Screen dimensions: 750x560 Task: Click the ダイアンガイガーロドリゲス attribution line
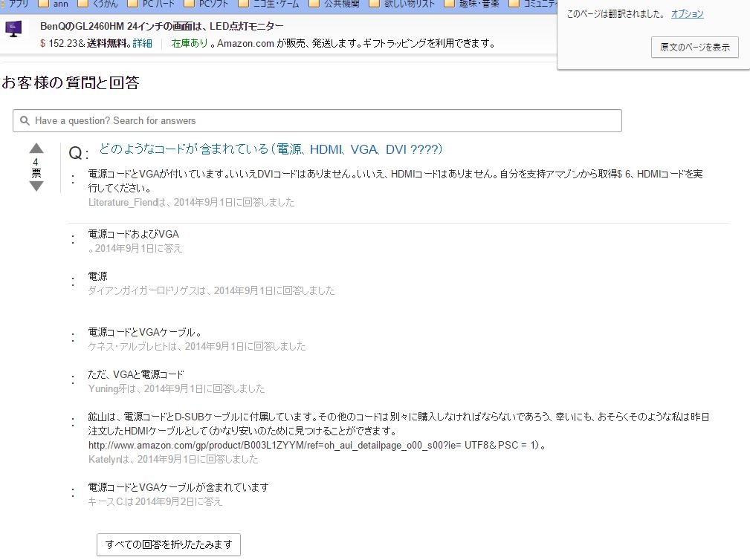point(211,290)
